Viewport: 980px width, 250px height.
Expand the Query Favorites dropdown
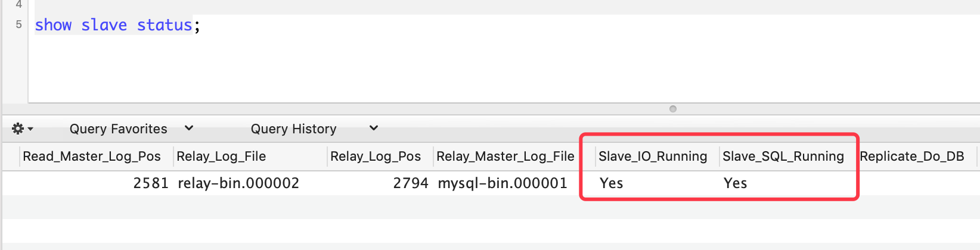coord(131,129)
